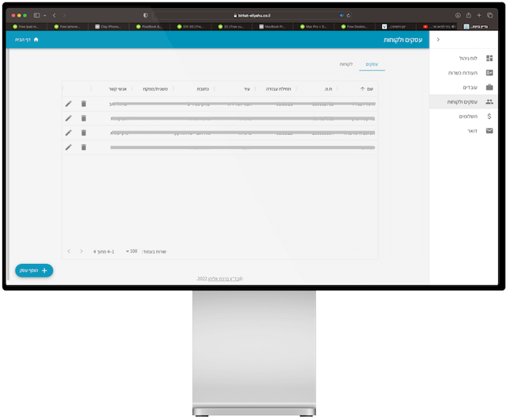Click the edit pencil in the first row
Viewport: 507px width, 420px height.
pyautogui.click(x=68, y=104)
